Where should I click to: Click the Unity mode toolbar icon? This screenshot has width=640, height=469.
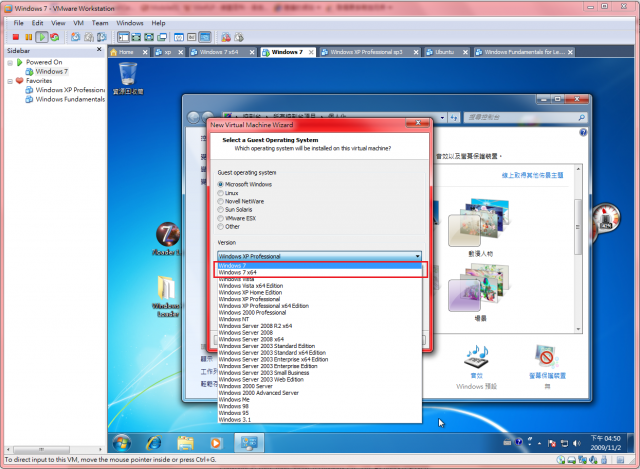point(162,38)
